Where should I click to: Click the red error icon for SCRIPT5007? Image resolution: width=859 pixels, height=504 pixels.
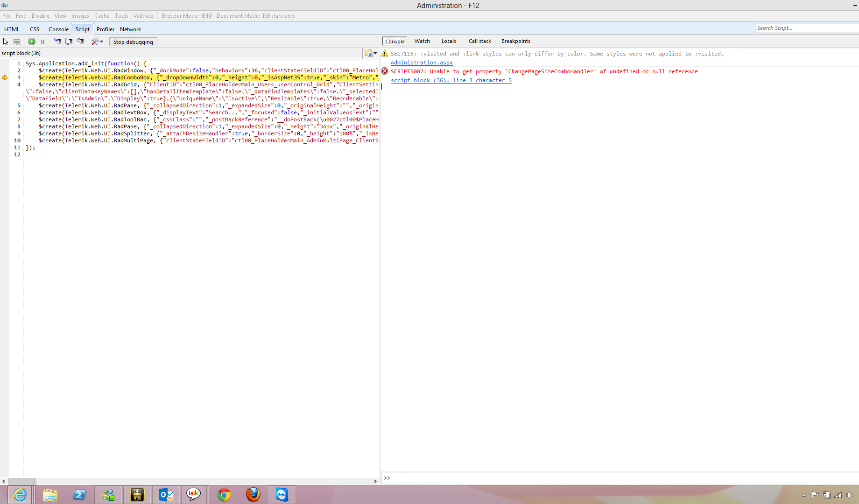pyautogui.click(x=385, y=71)
